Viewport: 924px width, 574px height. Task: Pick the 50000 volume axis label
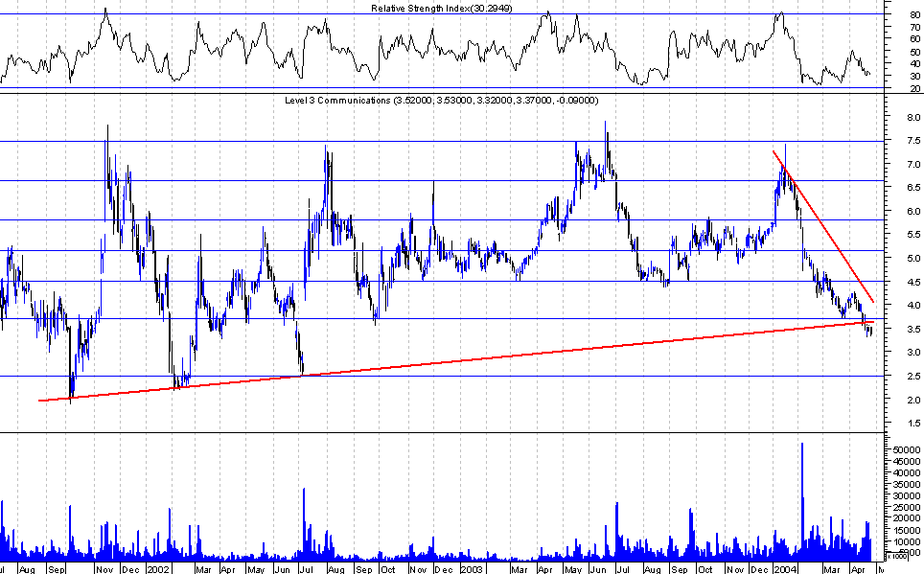coord(908,449)
